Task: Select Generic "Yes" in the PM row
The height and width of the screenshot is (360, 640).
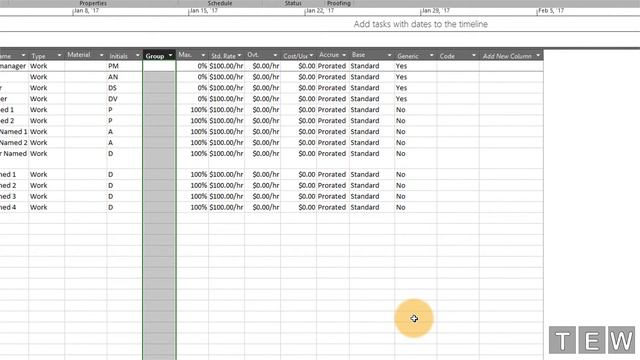Action: click(x=416, y=66)
